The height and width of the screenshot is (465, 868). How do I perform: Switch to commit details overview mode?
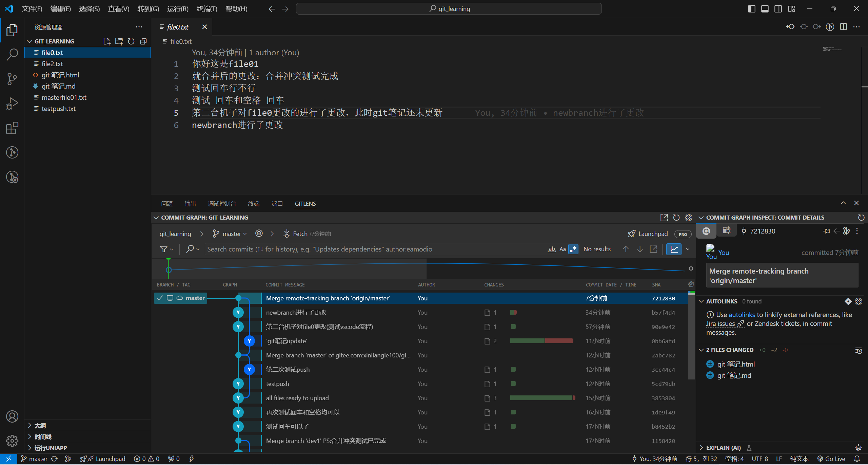[706, 231]
